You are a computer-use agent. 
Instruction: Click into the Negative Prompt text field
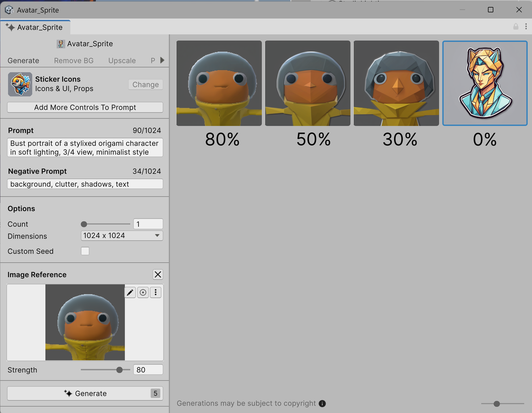(85, 184)
